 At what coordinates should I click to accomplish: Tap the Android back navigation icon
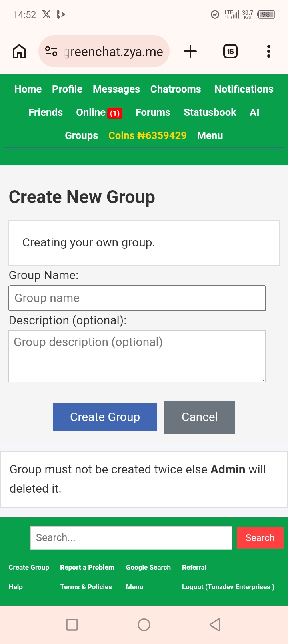(215, 625)
